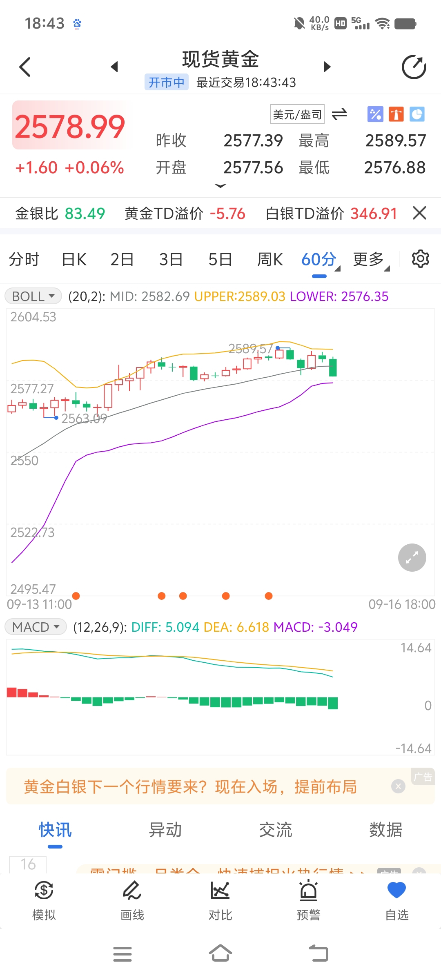Swap the 美元/盎司 unit
Viewport: 441px width, 980px height.
click(x=339, y=114)
